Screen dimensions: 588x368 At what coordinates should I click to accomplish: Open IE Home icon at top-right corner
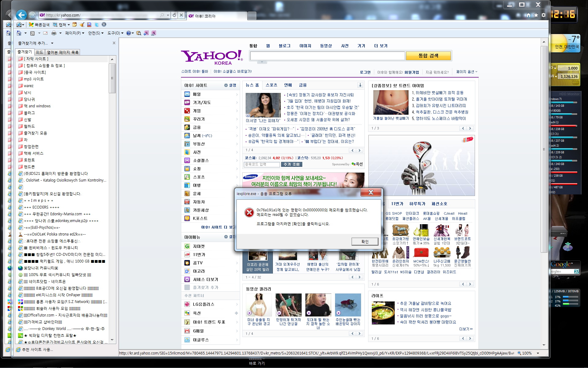coord(529,15)
